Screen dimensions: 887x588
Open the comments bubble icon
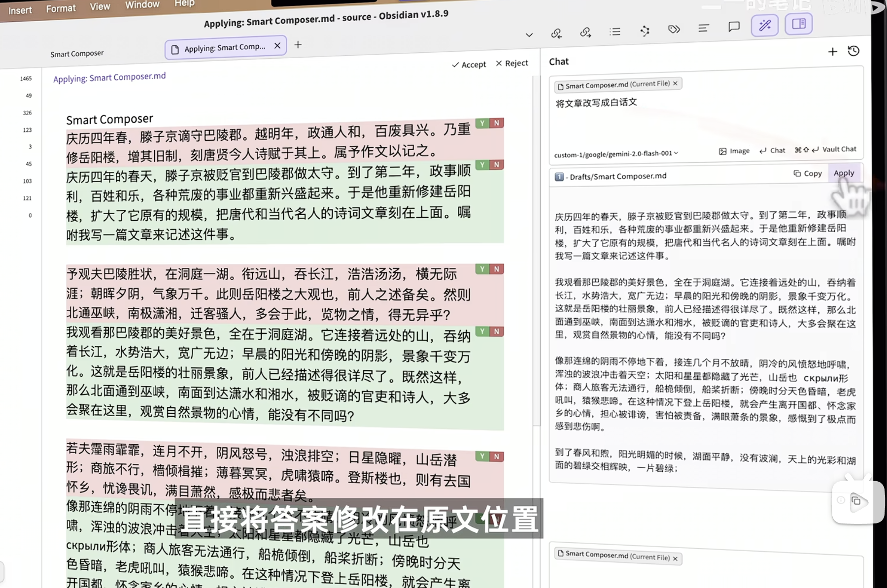pos(734,28)
